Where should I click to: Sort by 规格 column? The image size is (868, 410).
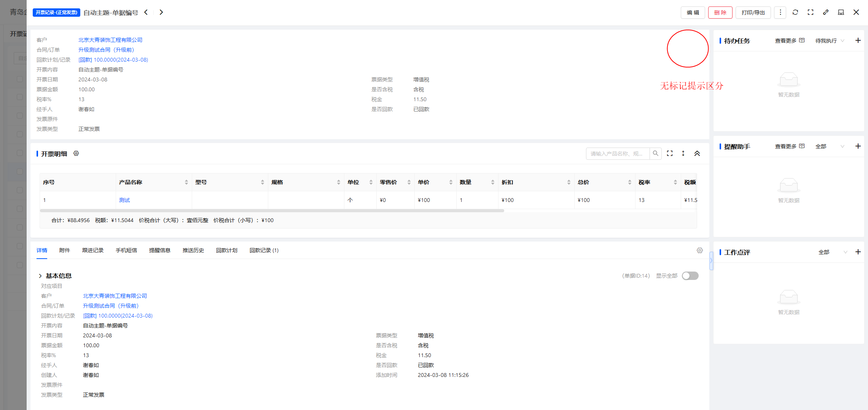[339, 182]
